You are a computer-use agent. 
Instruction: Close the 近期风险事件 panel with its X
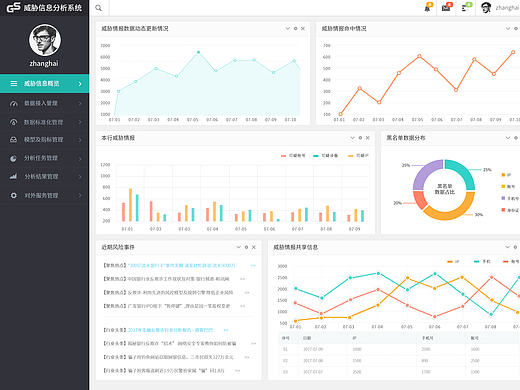click(x=254, y=247)
